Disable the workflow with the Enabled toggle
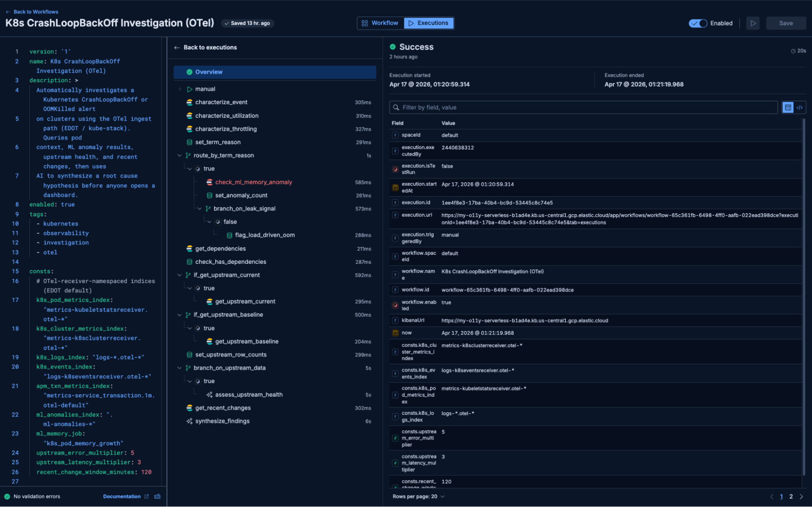812x507 pixels. coord(697,23)
